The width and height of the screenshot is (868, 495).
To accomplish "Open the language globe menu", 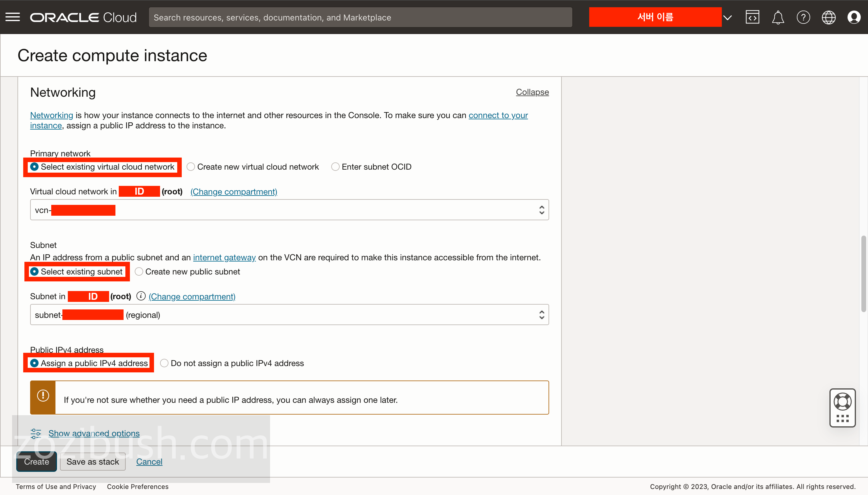I will (x=829, y=17).
